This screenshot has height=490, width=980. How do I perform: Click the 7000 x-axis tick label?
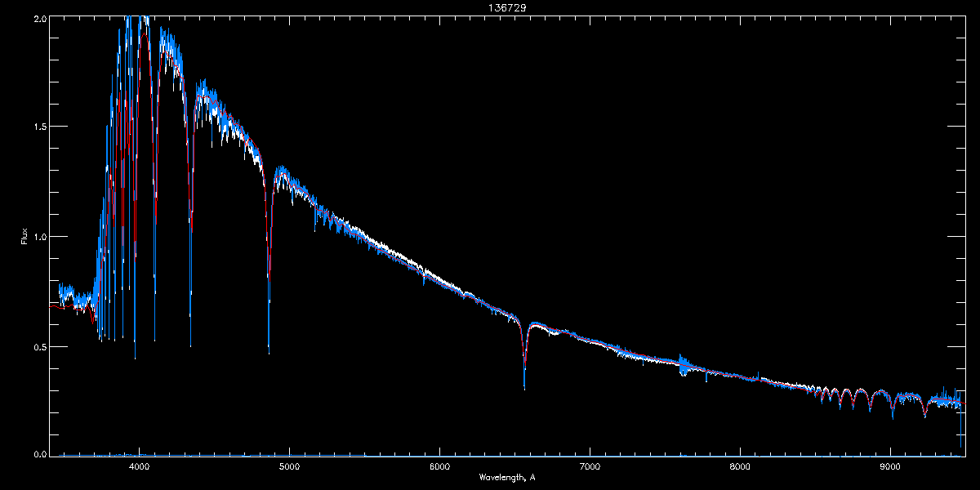pyautogui.click(x=590, y=467)
